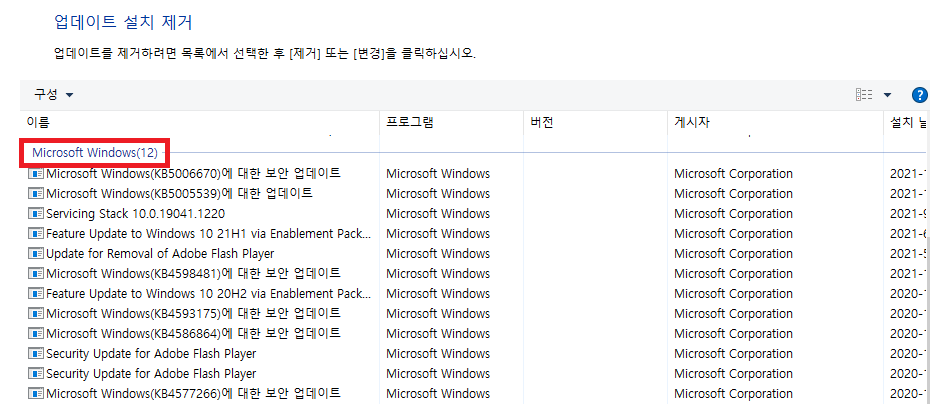Viewport: 930px width, 404px height.
Task: Click the program cell in the KB5006670 row
Action: [x=438, y=174]
